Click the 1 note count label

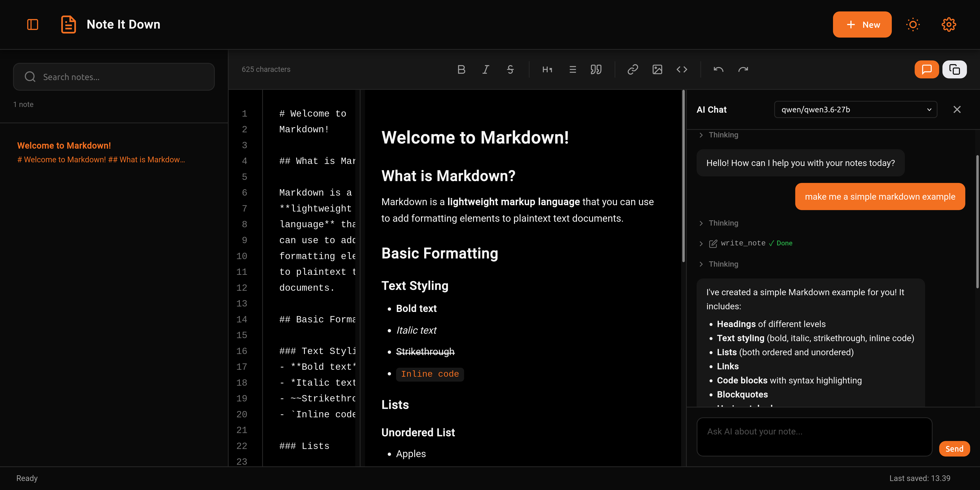pos(23,104)
